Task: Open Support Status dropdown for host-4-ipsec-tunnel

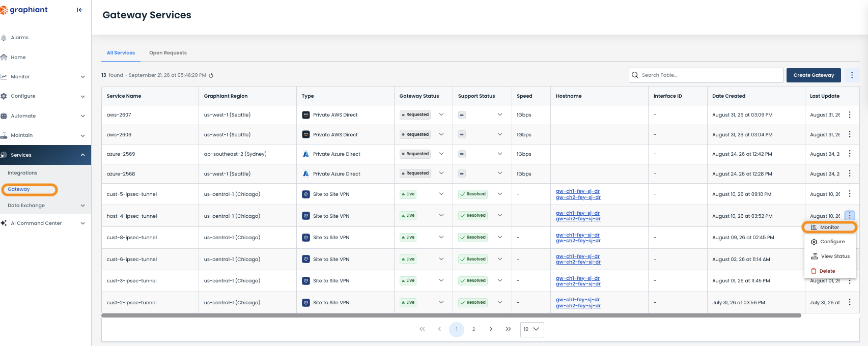Action: (500, 215)
